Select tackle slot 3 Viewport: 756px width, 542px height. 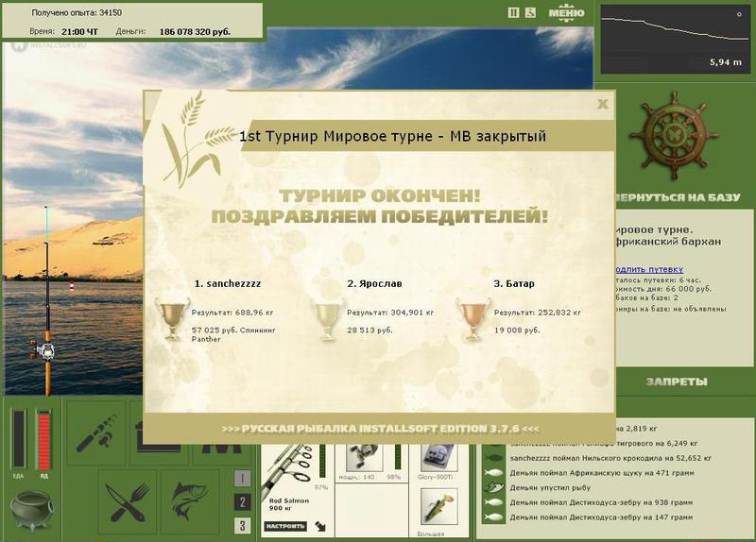tap(243, 525)
